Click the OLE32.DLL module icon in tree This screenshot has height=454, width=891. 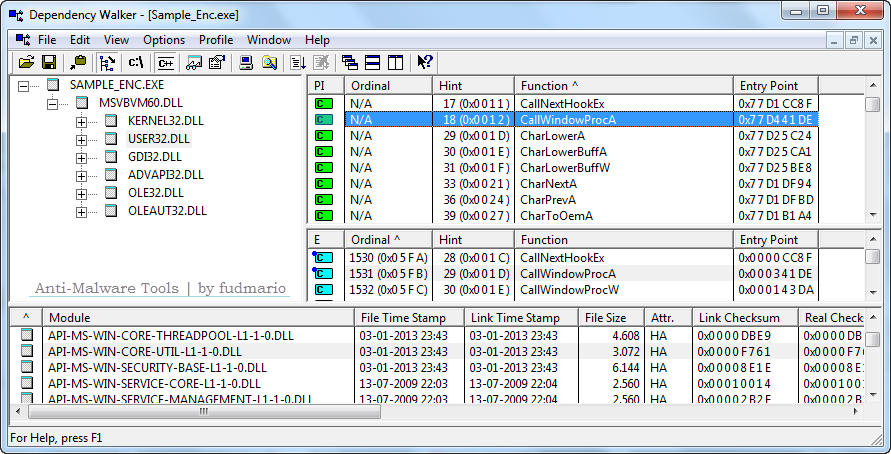[x=111, y=193]
